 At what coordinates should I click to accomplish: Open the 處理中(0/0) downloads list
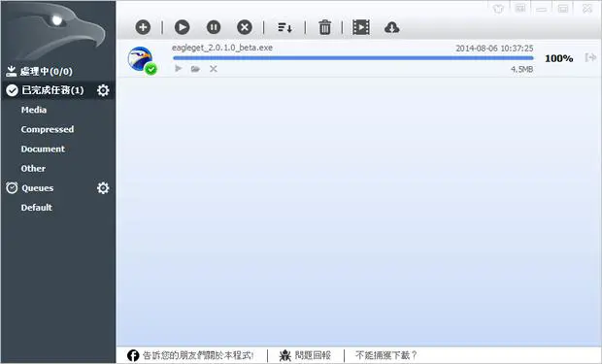[39, 71]
